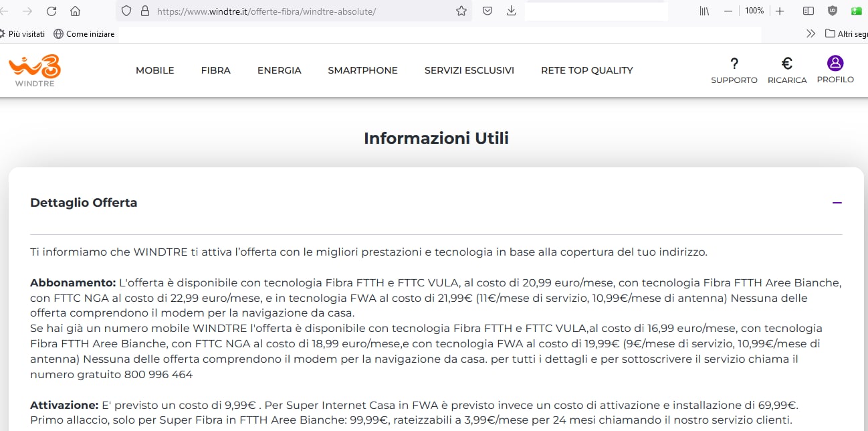Viewport: 868px width, 431px height.
Task: Click the Dettaglio Offerta heading
Action: (84, 203)
